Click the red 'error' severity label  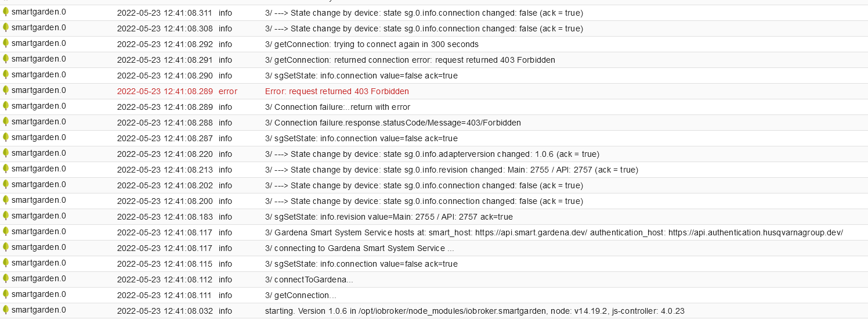click(x=228, y=91)
